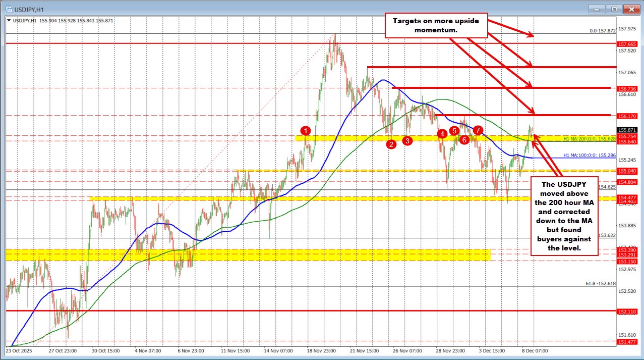644x360 pixels.
Task: Select numbered marker 4 near the yellow zone
Action: click(x=442, y=134)
